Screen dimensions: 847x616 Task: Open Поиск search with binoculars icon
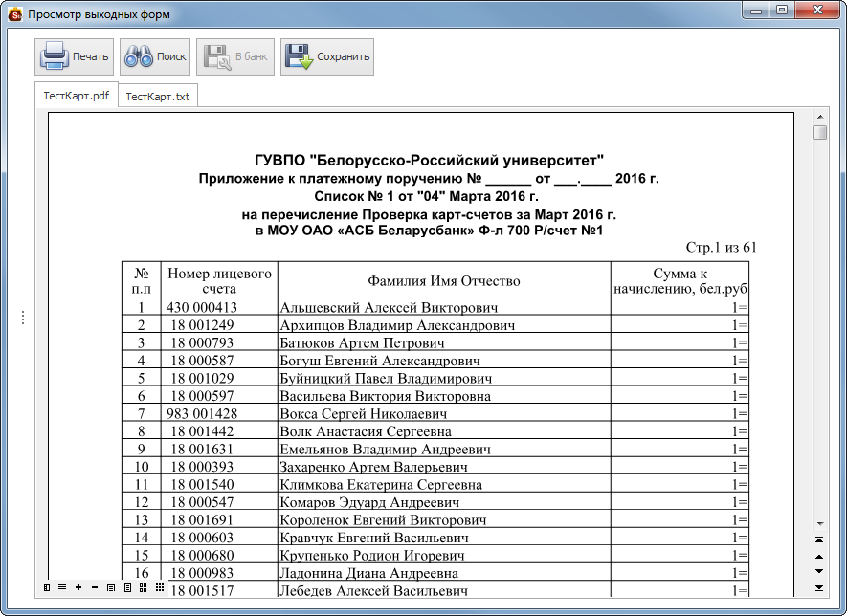coord(155,56)
